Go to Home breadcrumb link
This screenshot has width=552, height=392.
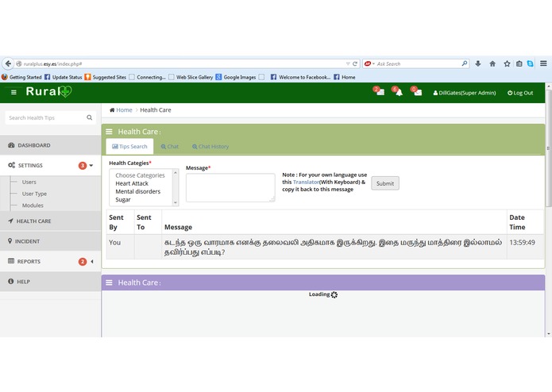point(124,110)
